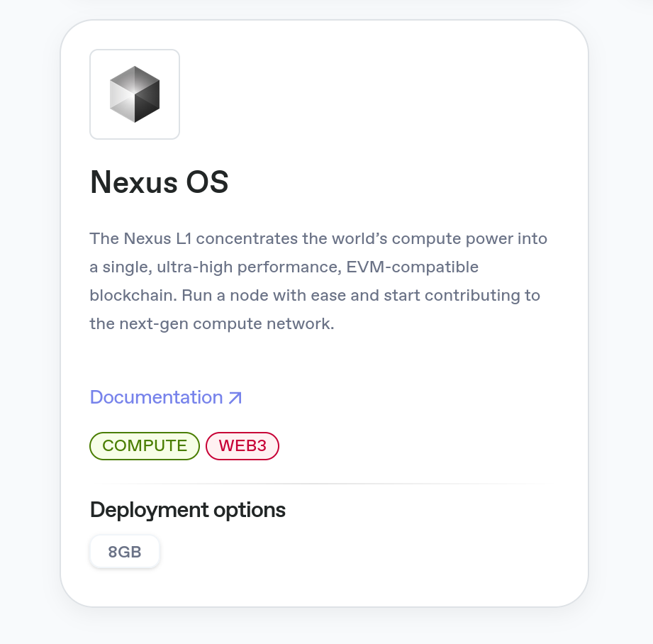Click the diagonal arrow icon after the Documentation text
The image size is (653, 644).
coord(236,397)
